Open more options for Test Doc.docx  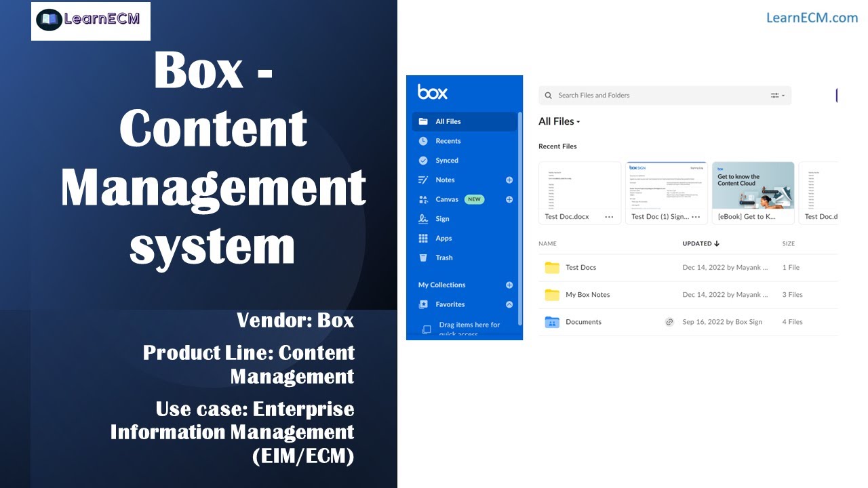[609, 217]
